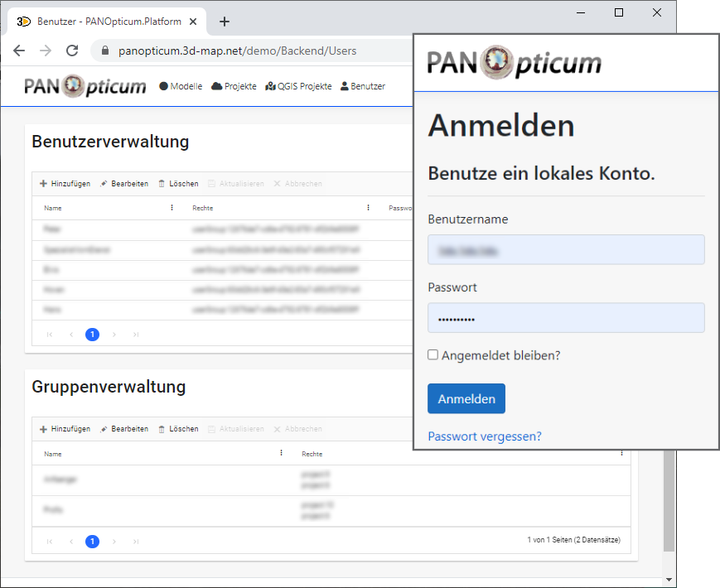
Task: Enable the Angemeldet bleiben checkbox
Action: [x=433, y=354]
